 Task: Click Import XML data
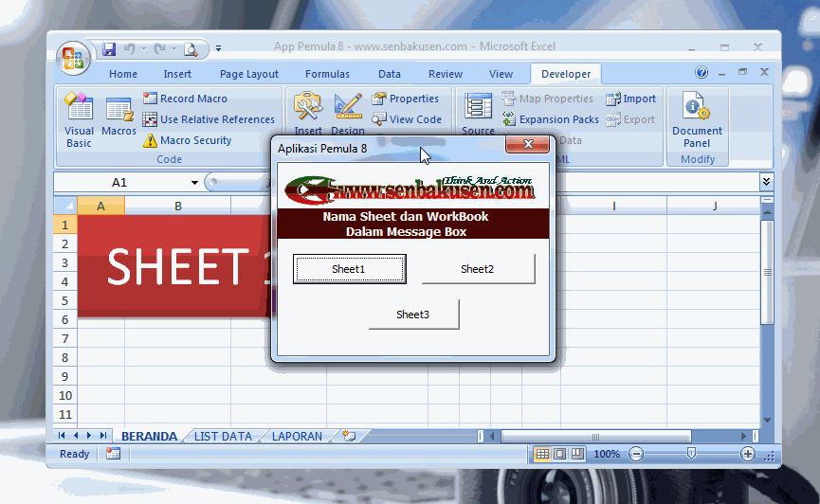click(630, 99)
